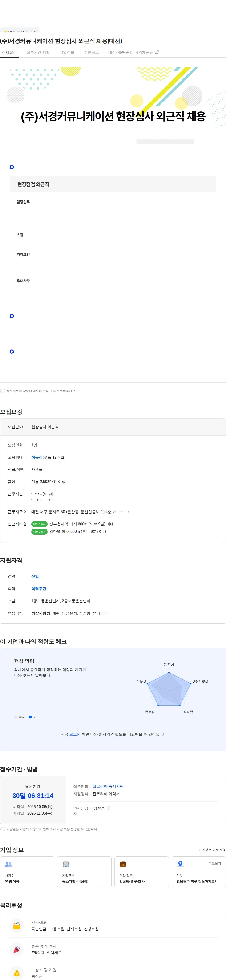226x980 pixels.
Task: Click info icon next to 채용정보 notice
Action: (3, 391)
